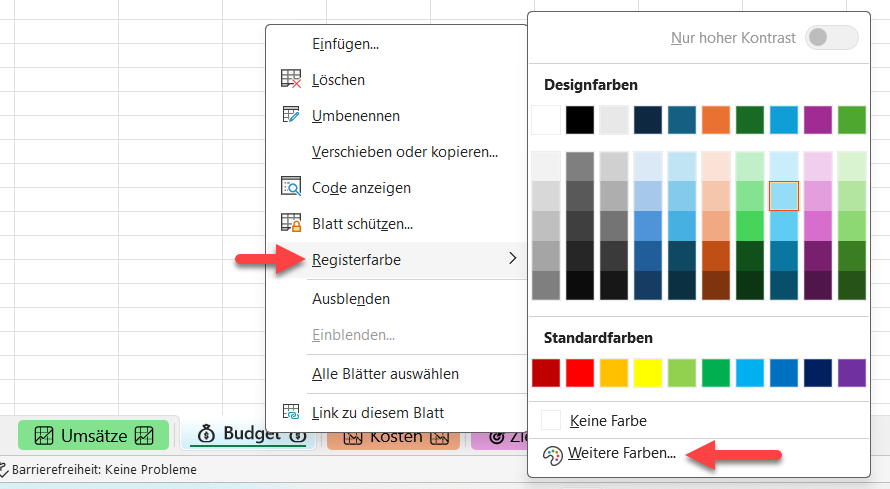Viewport: 890px width, 489px height.
Task: Click the left chart icon on Kosten tab
Action: tap(352, 438)
